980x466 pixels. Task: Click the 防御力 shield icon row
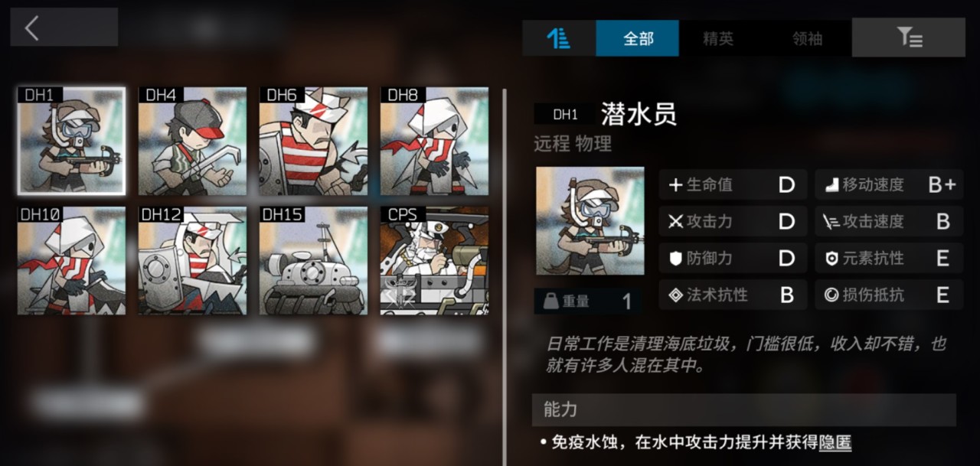coord(733,258)
